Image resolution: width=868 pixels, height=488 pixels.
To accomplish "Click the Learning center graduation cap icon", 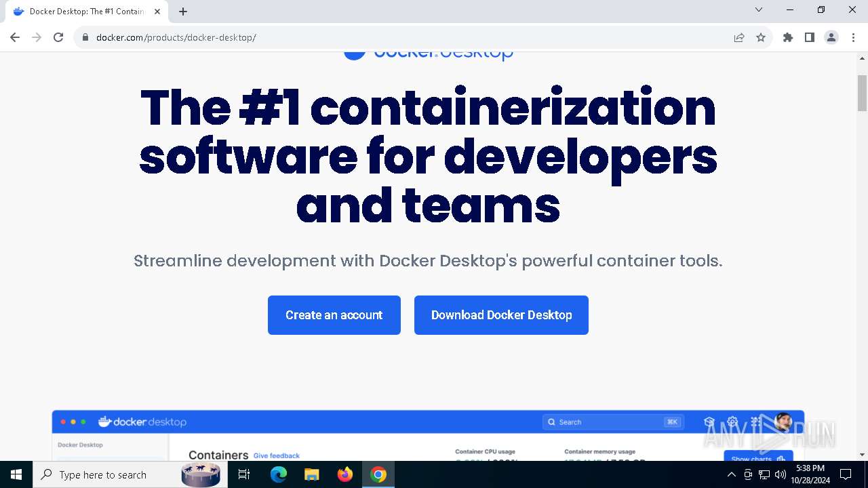I will tap(709, 422).
